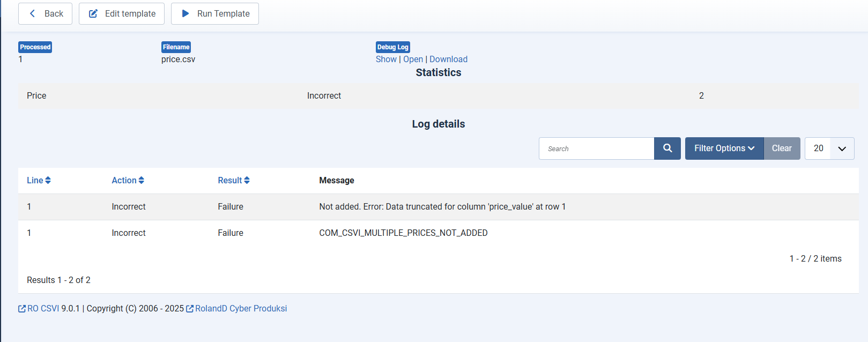The width and height of the screenshot is (868, 342).
Task: Click the Run Template play icon
Action: 186,13
